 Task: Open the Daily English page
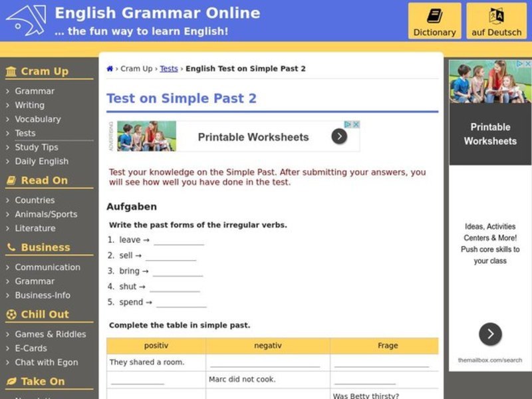click(x=42, y=161)
